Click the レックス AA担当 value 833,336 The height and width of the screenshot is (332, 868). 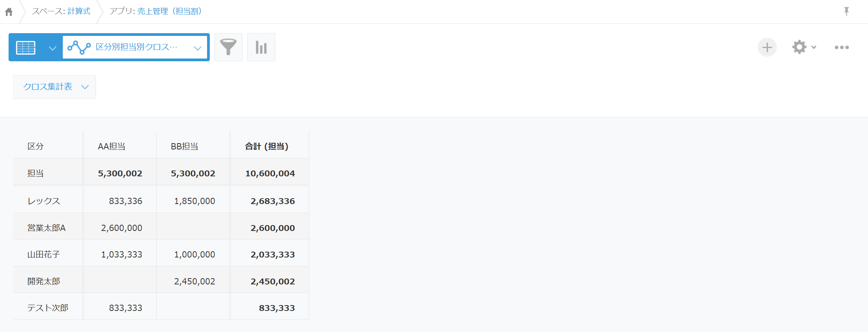(126, 201)
